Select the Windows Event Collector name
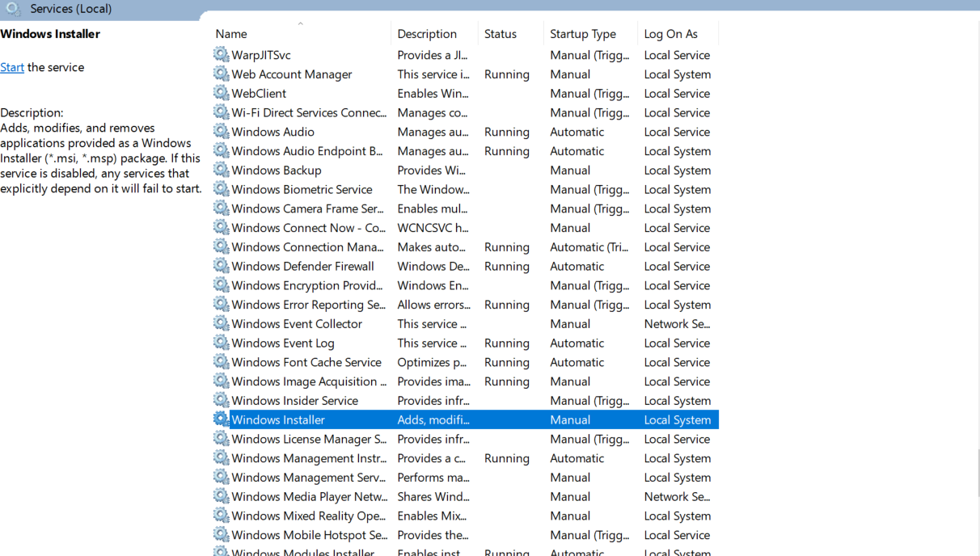 coord(297,324)
